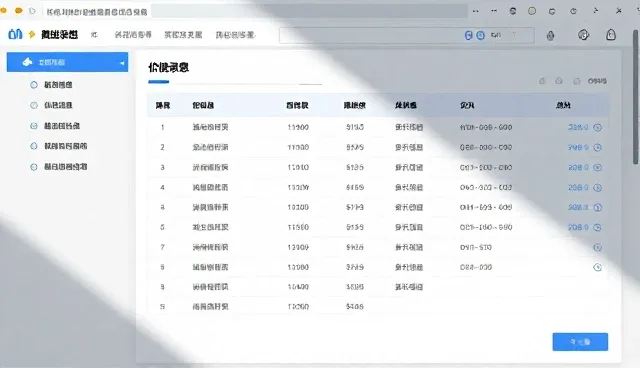Focus the wide search field in the app header
Image resolution: width=640 pixels, height=368 pixels.
407,35
